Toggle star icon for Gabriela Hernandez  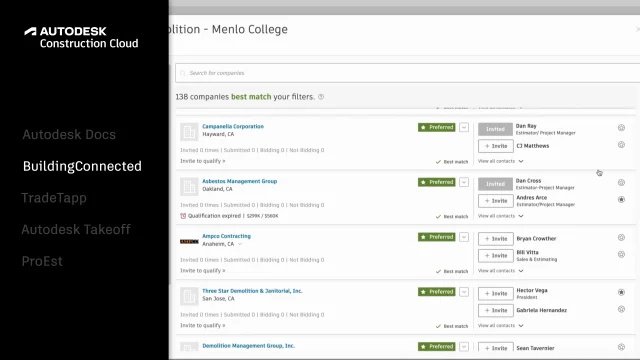[x=621, y=309]
